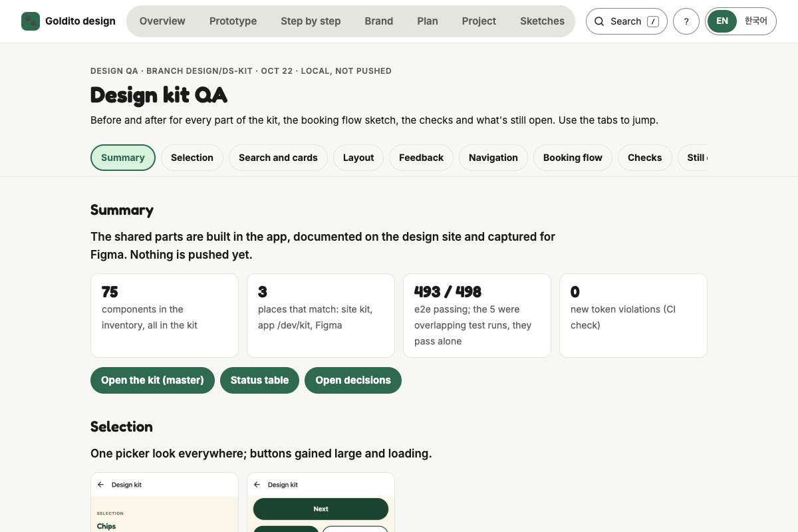Click the 0 new token violations figure
The width and height of the screenshot is (798, 532).
coord(575,292)
